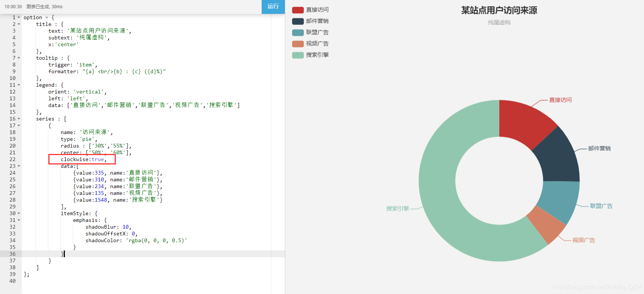The image size is (644, 294).
Task: Click the name: '访问来源' code line
Action: coord(87,132)
